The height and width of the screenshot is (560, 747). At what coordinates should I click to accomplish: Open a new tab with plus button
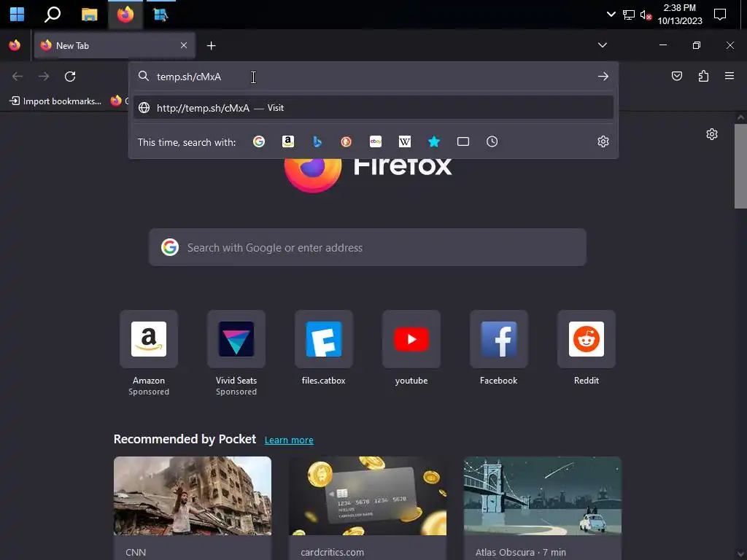[211, 45]
